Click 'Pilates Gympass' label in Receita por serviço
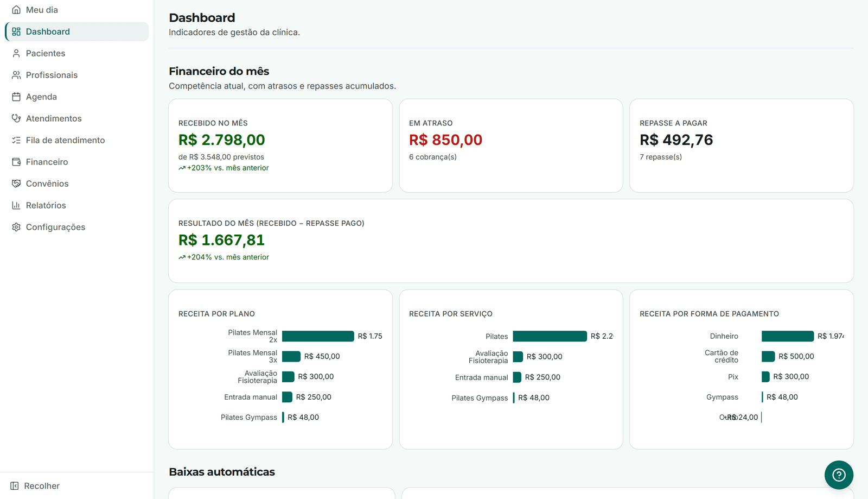The width and height of the screenshot is (868, 499). pos(480,398)
